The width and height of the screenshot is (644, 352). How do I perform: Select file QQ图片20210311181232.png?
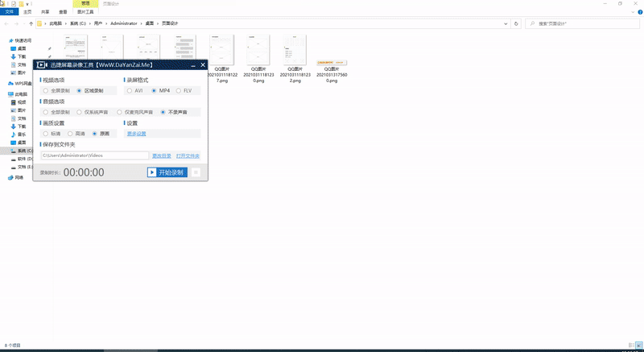tap(295, 59)
